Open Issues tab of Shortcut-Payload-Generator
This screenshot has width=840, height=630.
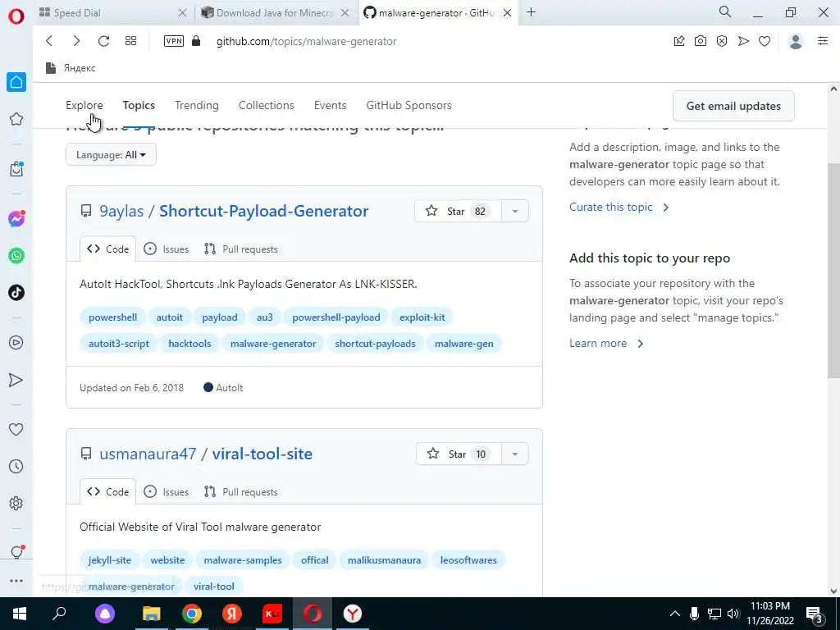[x=167, y=249]
